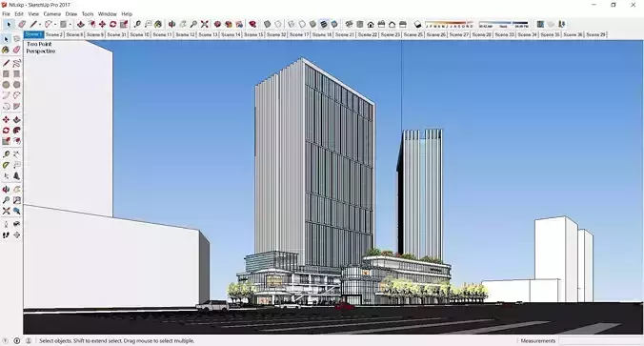This screenshot has width=644, height=346.
Task: Open the Window menu
Action: click(x=108, y=14)
